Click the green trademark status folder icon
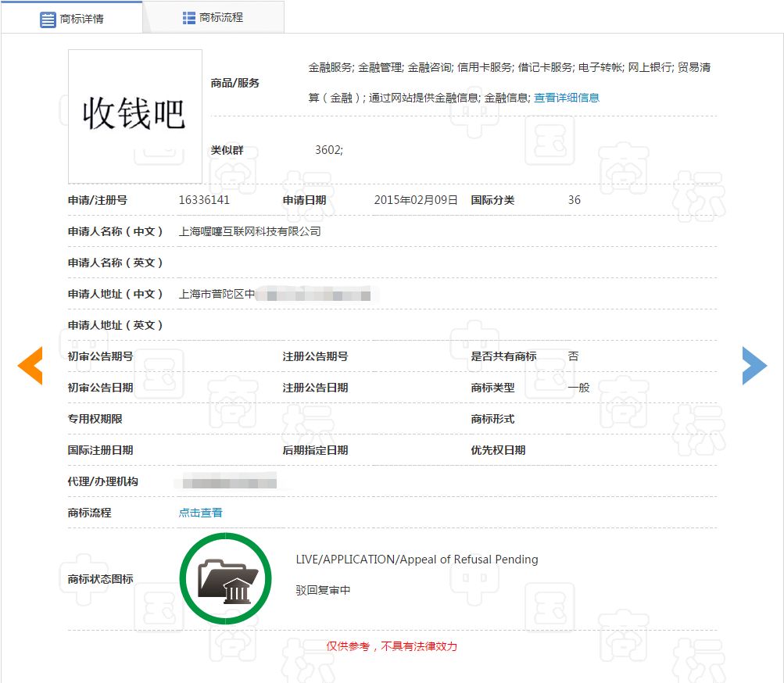Viewport: 784px width, 683px height. coord(225,578)
